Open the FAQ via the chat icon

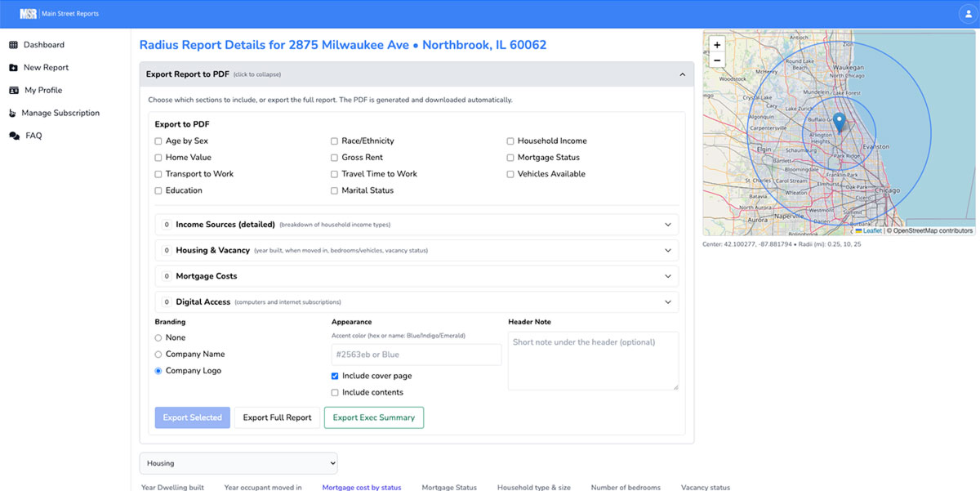click(x=12, y=136)
